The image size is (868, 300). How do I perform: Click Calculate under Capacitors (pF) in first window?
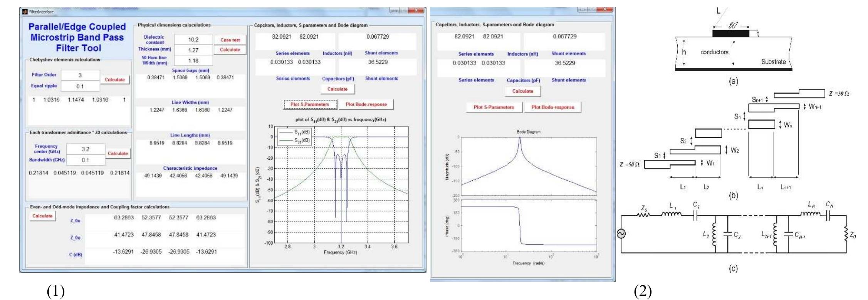(x=337, y=89)
